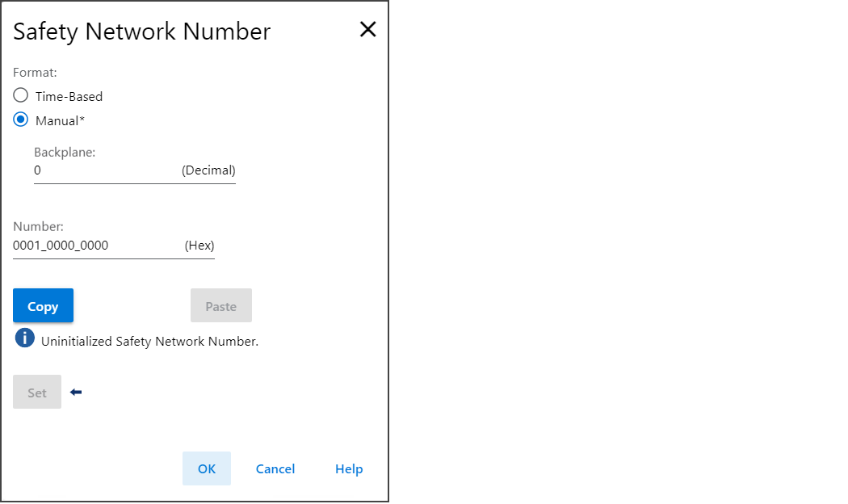
Task: Close the Safety Network Number dialog
Action: click(367, 29)
